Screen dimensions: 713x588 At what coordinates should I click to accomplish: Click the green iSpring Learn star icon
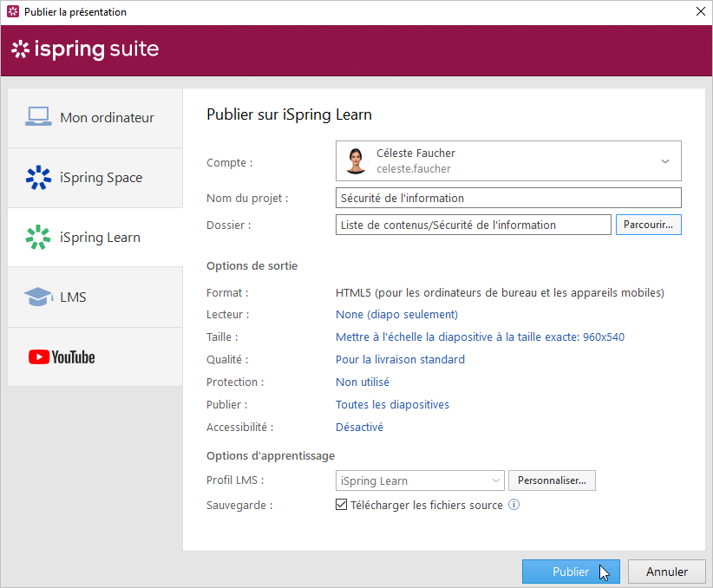click(38, 238)
